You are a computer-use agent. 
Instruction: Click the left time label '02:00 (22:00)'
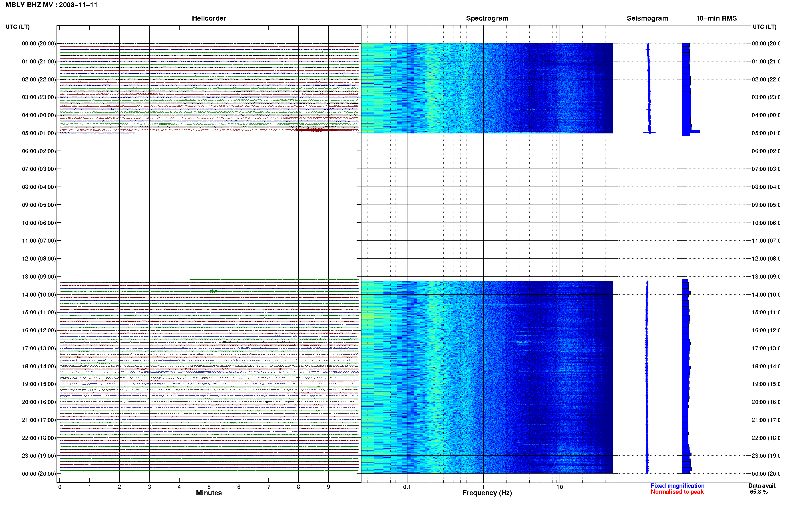coord(39,80)
